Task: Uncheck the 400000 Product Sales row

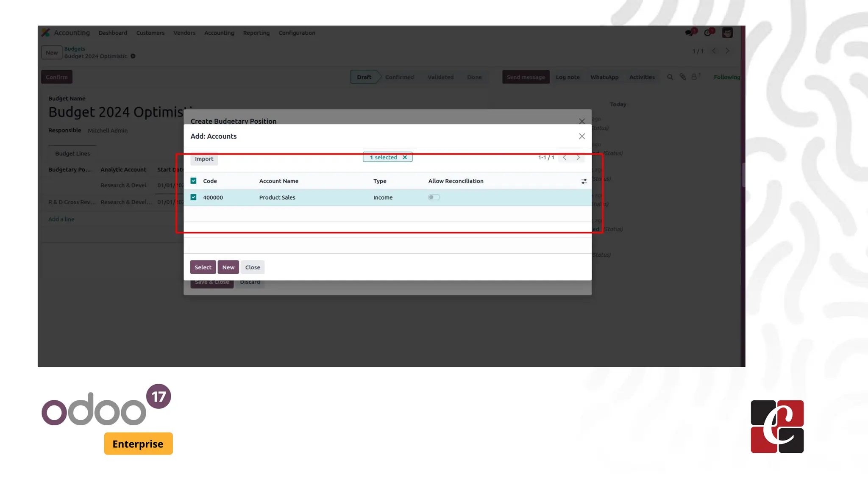Action: pos(194,197)
